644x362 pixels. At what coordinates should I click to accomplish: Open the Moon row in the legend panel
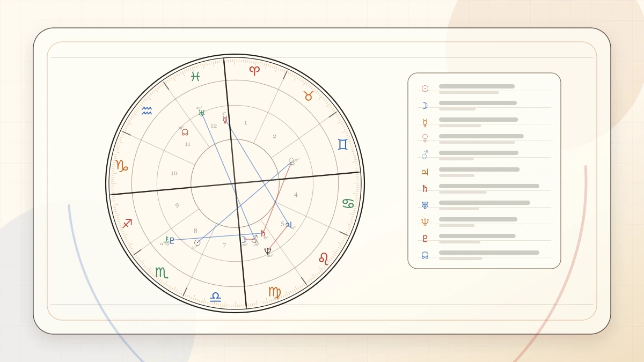485,105
